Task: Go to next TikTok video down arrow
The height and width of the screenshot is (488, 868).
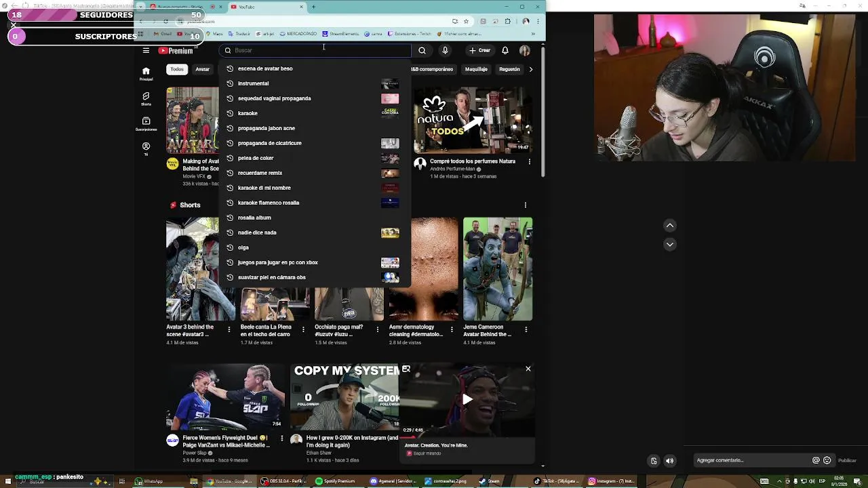Action: [x=670, y=245]
